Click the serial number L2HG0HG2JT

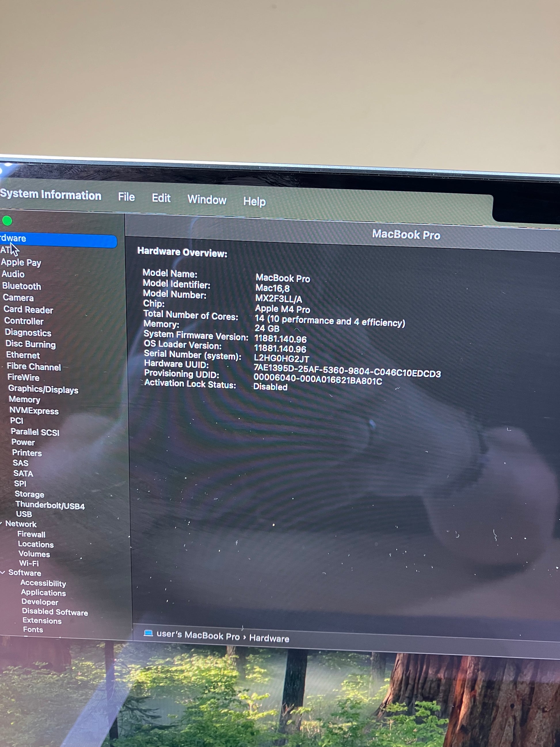click(x=281, y=359)
